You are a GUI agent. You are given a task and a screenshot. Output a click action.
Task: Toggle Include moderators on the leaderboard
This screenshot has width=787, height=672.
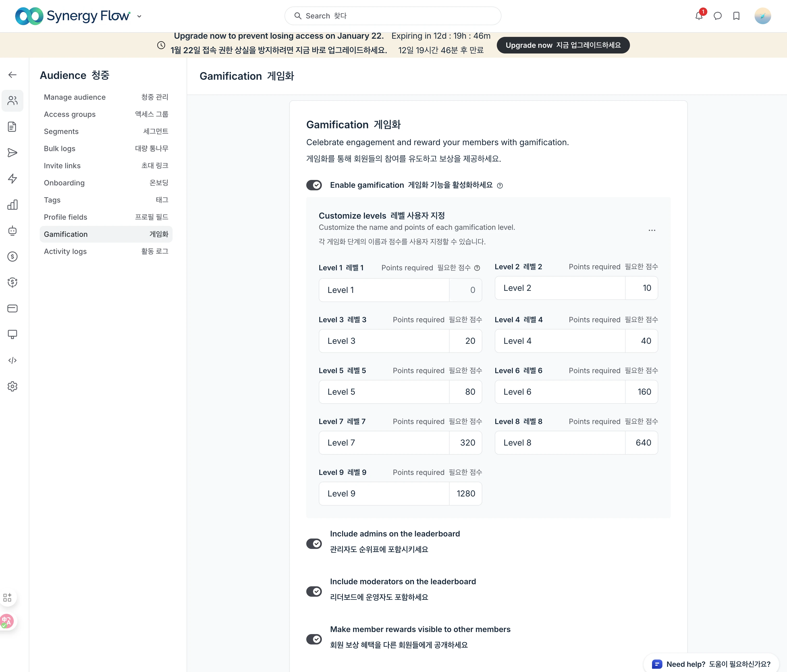[314, 592]
